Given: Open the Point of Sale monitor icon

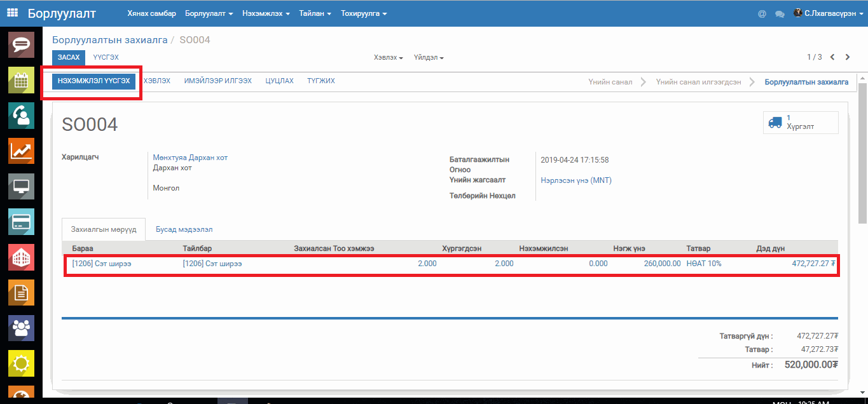Looking at the screenshot, I should coord(21,187).
